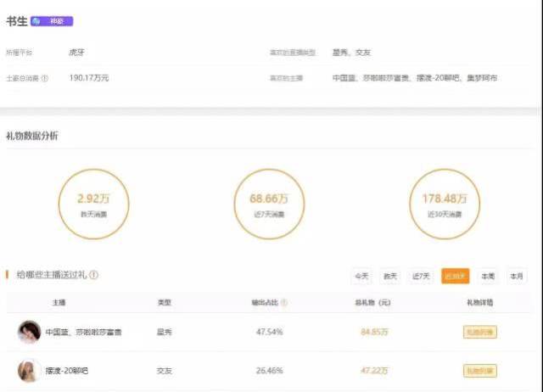543x392 pixels.
Task: Click the streamer name 摆渡-20聊吧 in the table
Action: (67, 371)
